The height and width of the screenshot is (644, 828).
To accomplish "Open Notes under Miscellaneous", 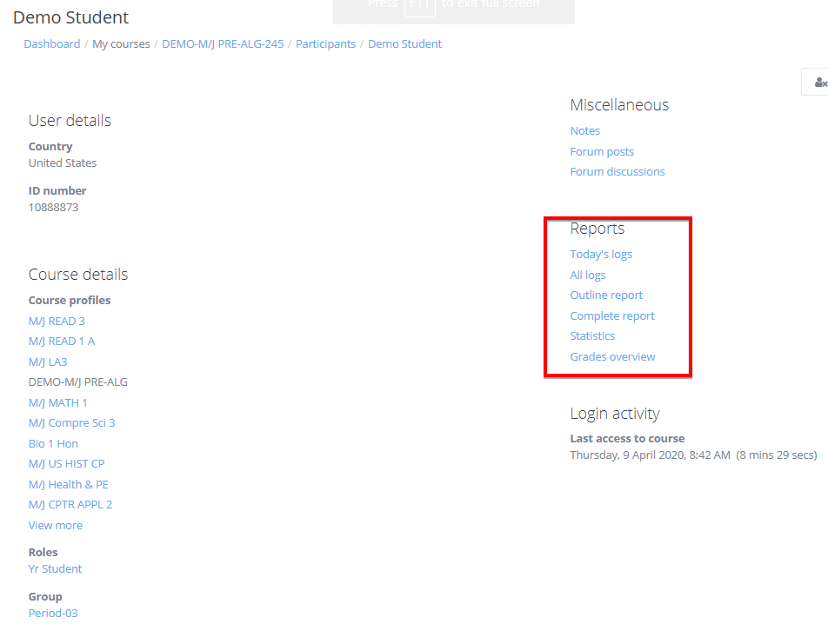I will pyautogui.click(x=584, y=131).
